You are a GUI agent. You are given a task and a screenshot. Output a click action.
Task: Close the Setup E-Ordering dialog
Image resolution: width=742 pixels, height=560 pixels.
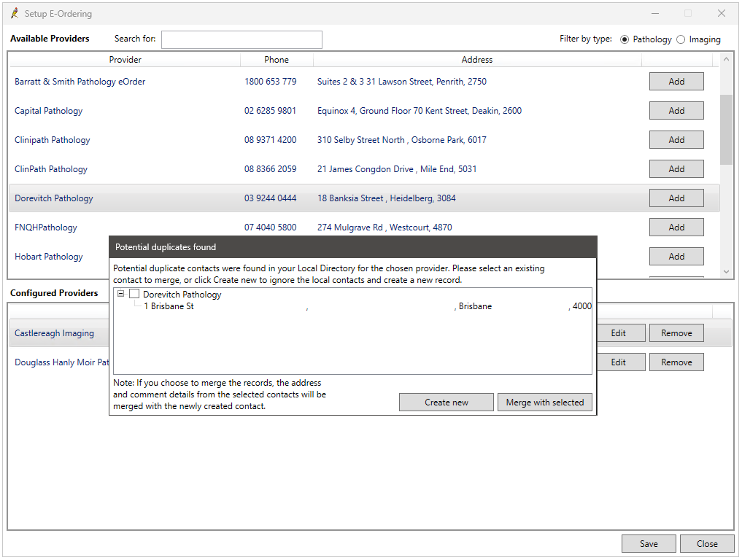point(707,544)
